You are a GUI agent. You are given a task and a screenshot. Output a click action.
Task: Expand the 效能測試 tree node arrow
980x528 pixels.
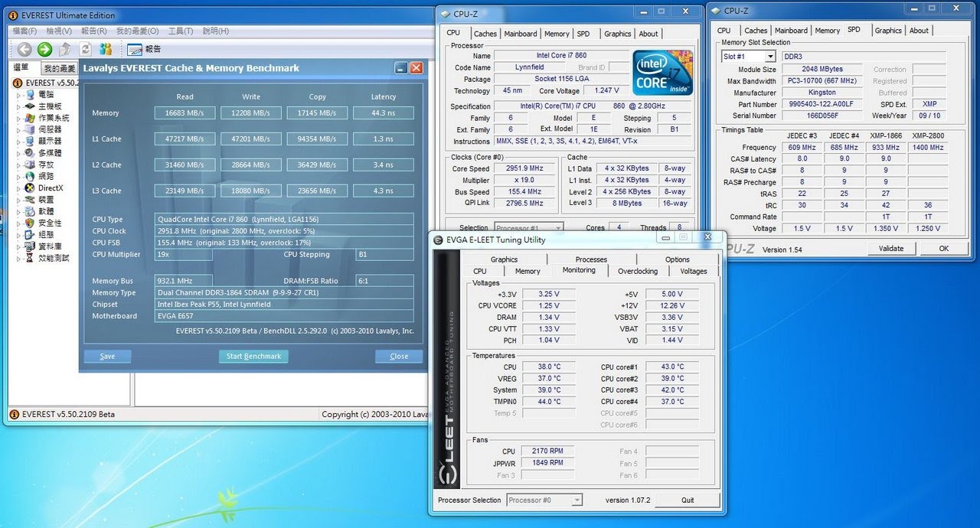click(x=19, y=258)
